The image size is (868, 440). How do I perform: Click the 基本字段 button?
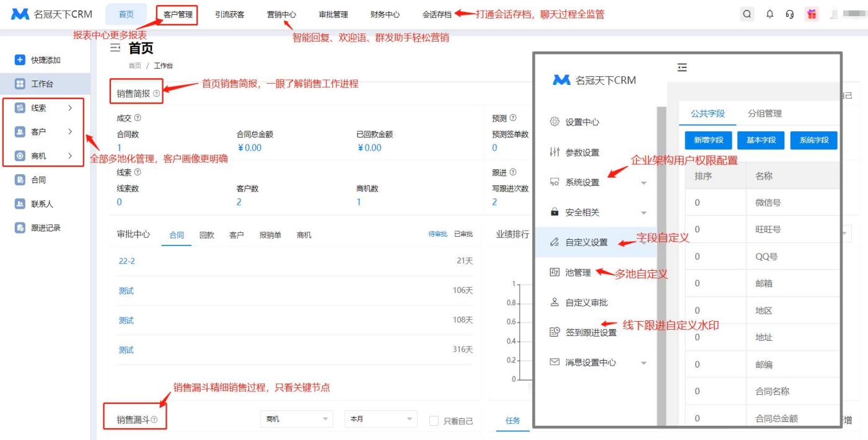[x=761, y=140]
